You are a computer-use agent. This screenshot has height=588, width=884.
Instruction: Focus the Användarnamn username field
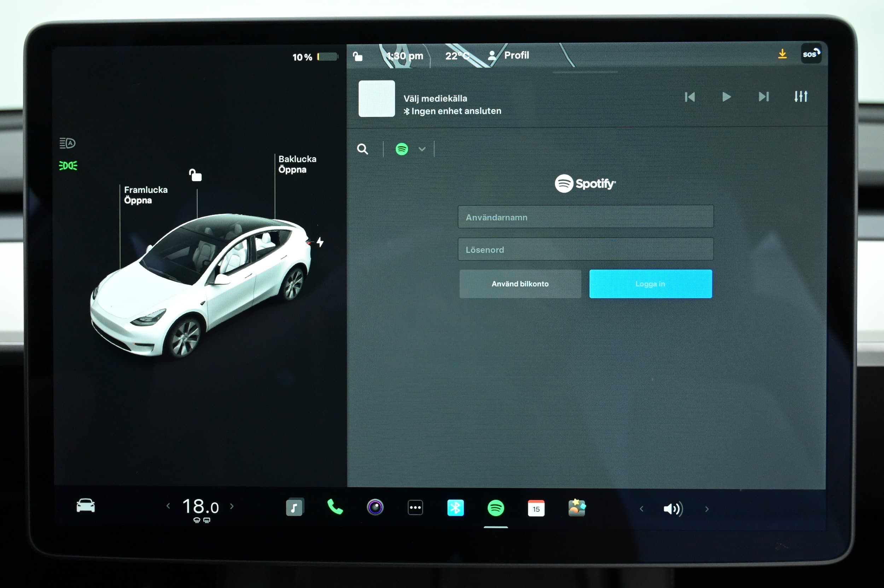tap(586, 217)
